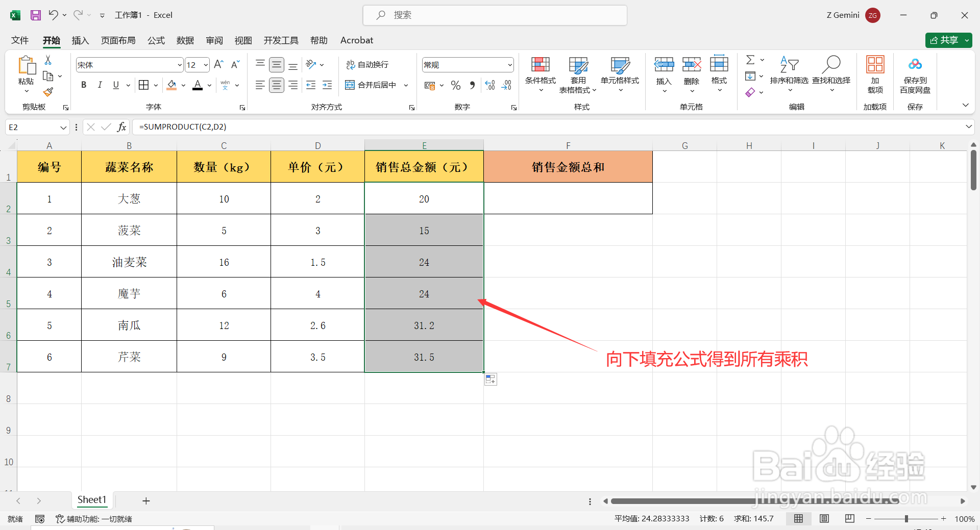Apply percent number style
980x530 pixels.
point(456,85)
